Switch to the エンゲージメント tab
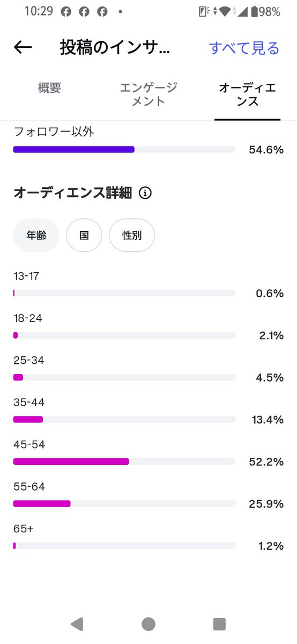The height and width of the screenshot is (644, 297). 148,94
